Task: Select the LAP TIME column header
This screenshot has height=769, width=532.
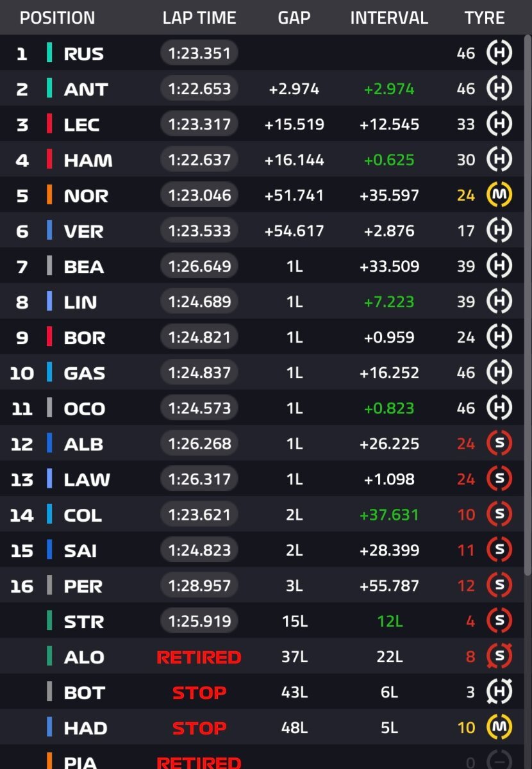Action: [199, 18]
